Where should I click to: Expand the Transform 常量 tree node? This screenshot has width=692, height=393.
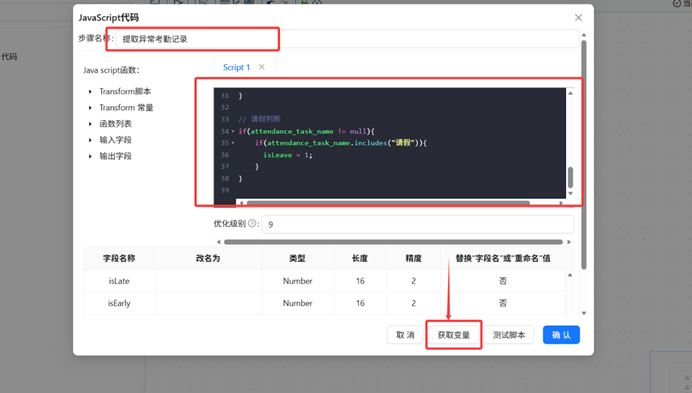coord(90,108)
